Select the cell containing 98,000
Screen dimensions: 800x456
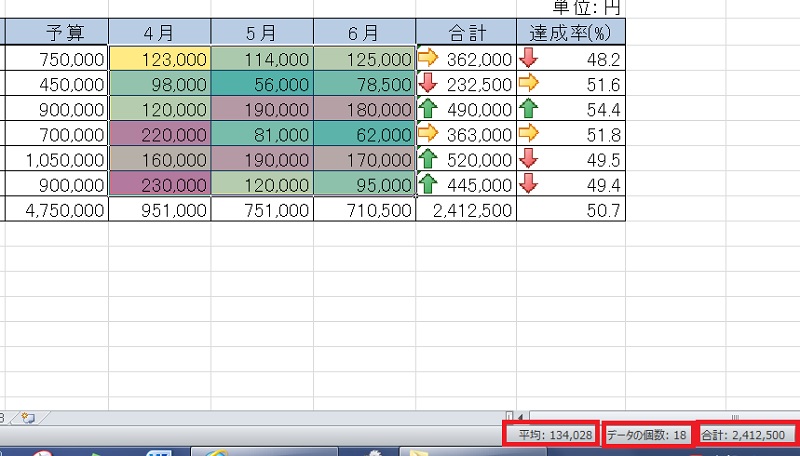(160, 84)
